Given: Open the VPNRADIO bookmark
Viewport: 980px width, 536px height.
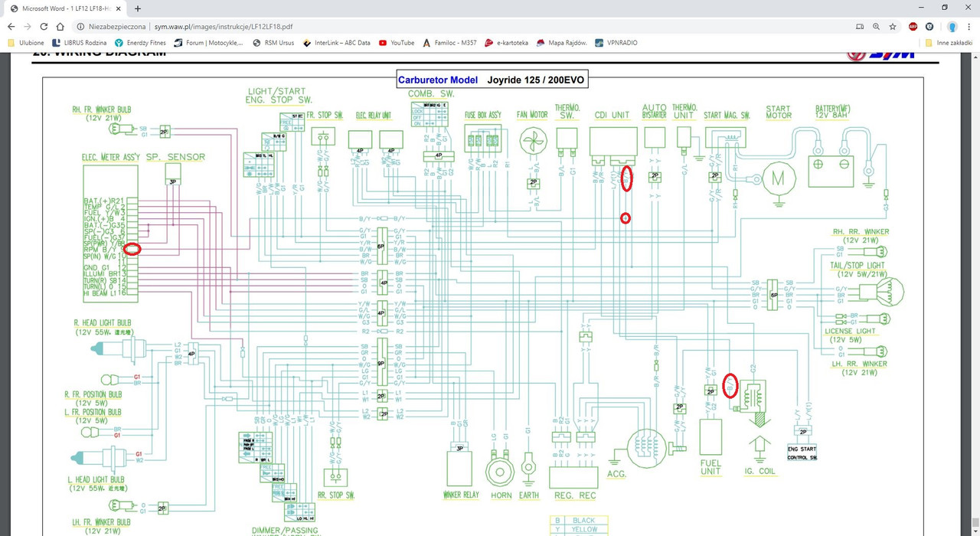Looking at the screenshot, I should tap(616, 43).
